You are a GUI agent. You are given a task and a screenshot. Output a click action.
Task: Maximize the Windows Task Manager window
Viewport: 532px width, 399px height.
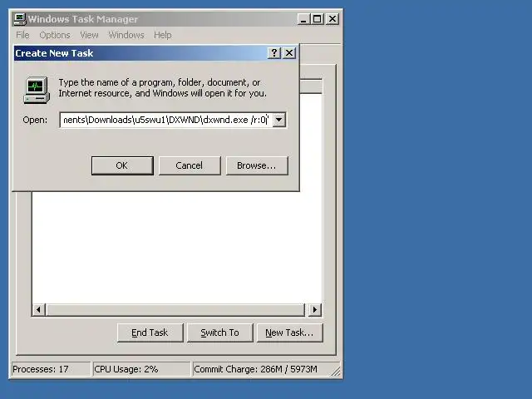point(318,19)
